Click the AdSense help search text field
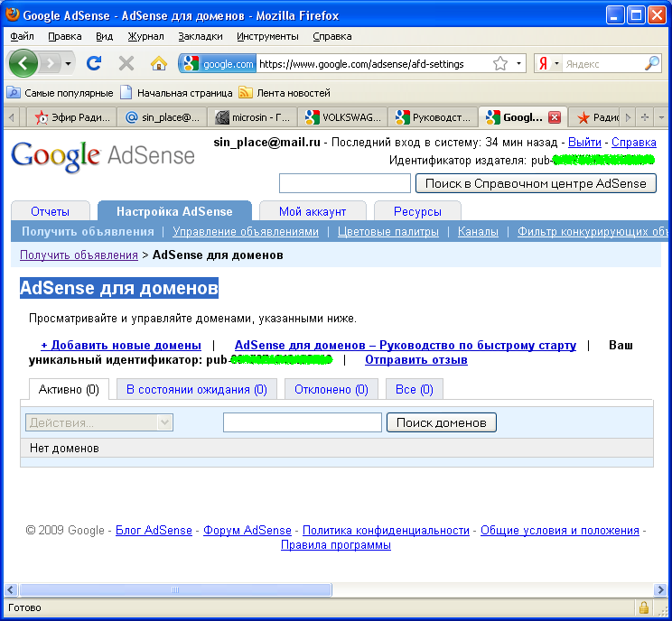 345,183
